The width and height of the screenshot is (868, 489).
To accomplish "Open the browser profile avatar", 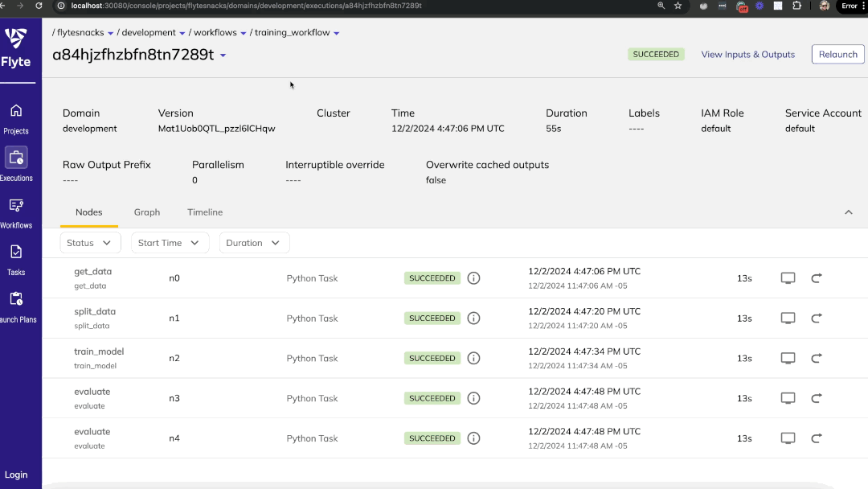I will tap(825, 6).
